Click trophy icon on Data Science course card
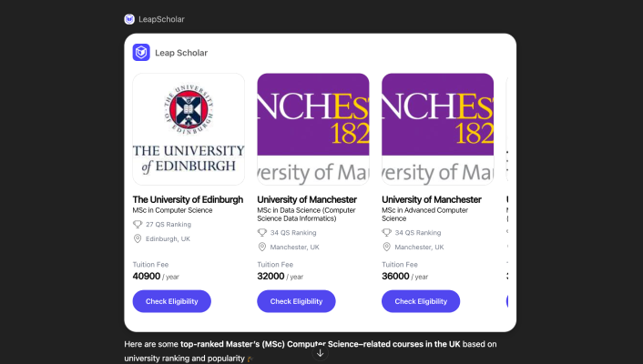Image resolution: width=643 pixels, height=364 pixels. pyautogui.click(x=262, y=232)
